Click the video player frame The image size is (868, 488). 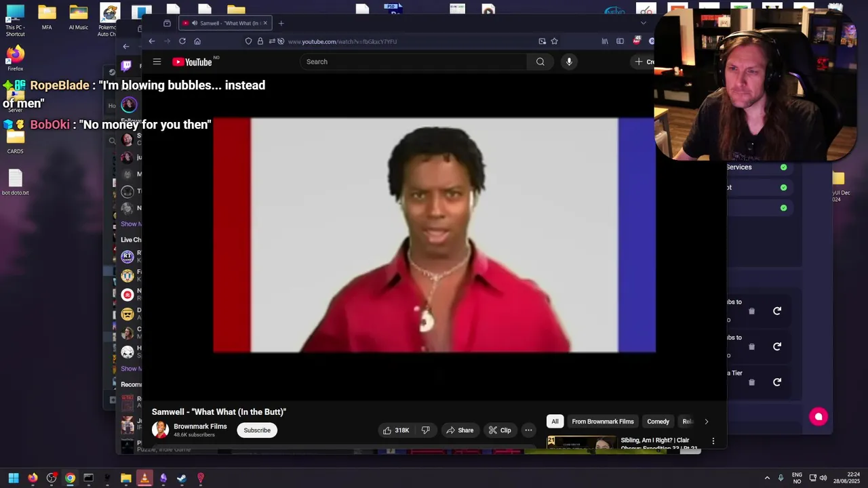(434, 235)
